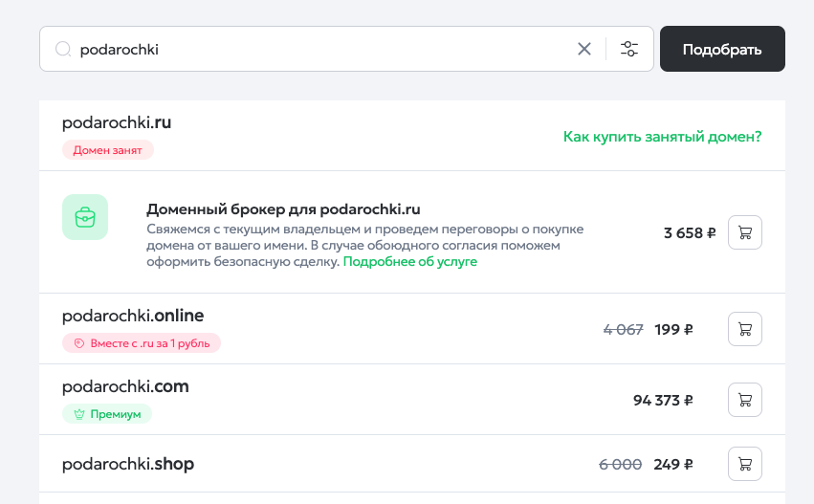
Task: Click the 94 373 ₽ premium price
Action: coord(663,400)
